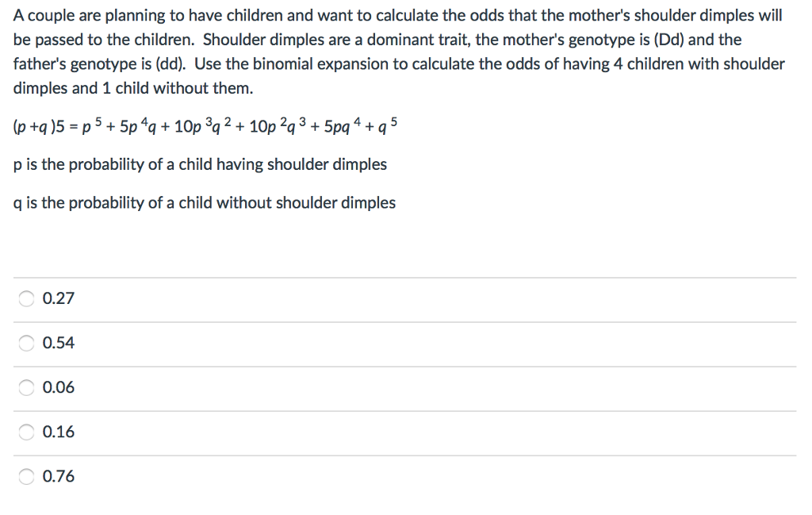The height and width of the screenshot is (515, 812).
Task: Click the question paragraph text
Action: pyautogui.click(x=396, y=52)
